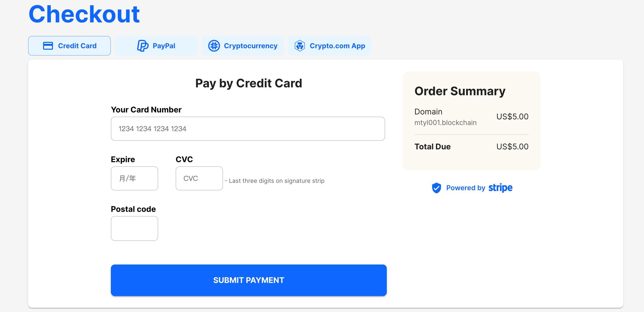The image size is (644, 312).
Task: Click the credit card icon
Action: pyautogui.click(x=48, y=46)
